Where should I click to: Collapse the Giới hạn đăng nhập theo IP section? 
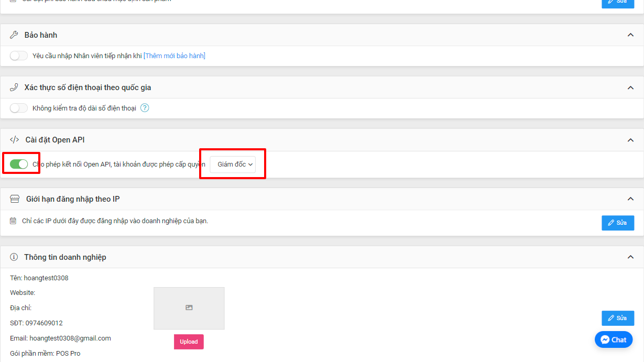[x=630, y=199]
